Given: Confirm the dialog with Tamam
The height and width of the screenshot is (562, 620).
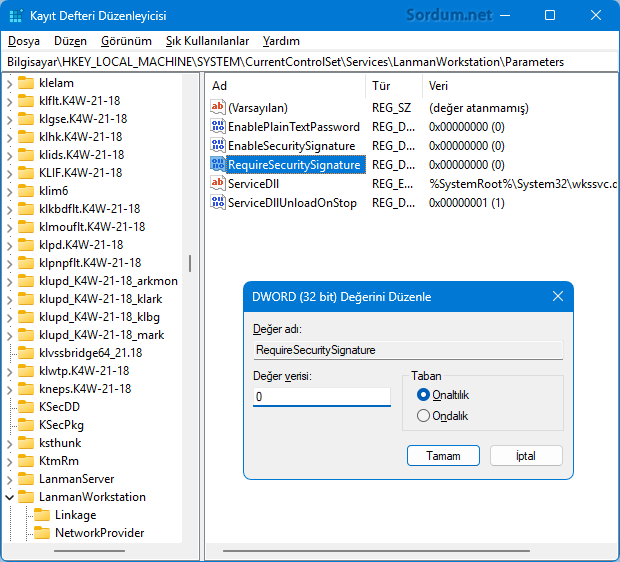Looking at the screenshot, I should tap(443, 456).
